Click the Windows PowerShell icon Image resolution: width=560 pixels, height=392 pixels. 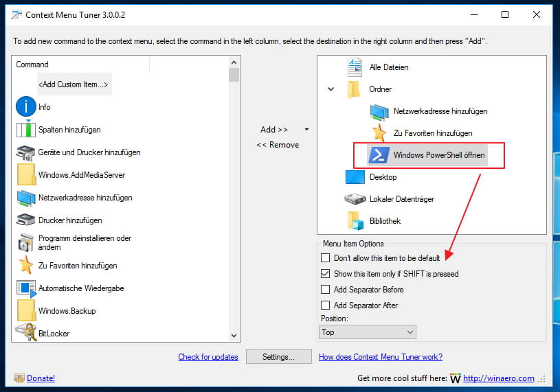[x=379, y=155]
